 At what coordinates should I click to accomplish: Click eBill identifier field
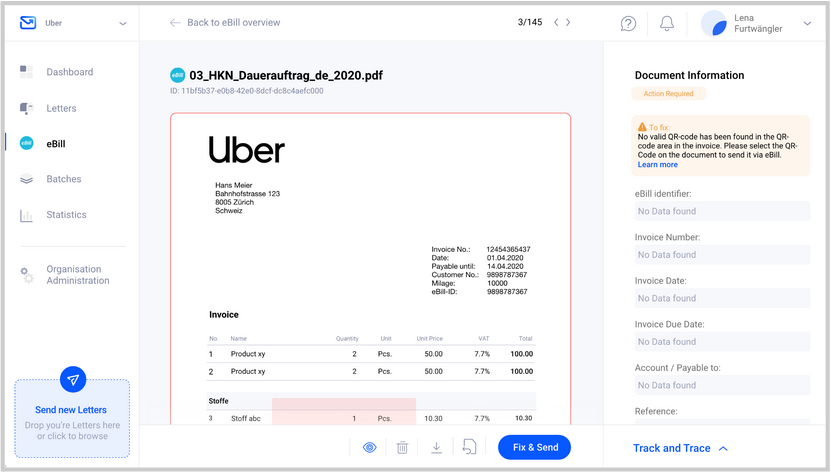coord(722,211)
